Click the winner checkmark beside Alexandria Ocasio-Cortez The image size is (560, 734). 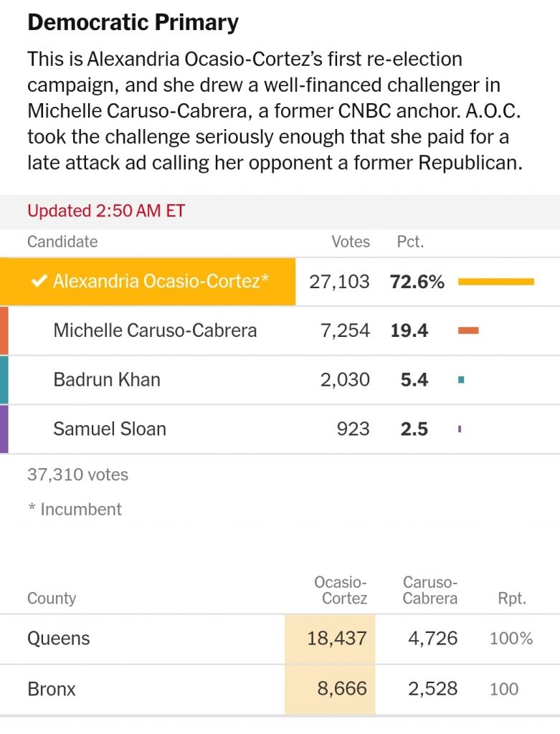[x=39, y=281]
